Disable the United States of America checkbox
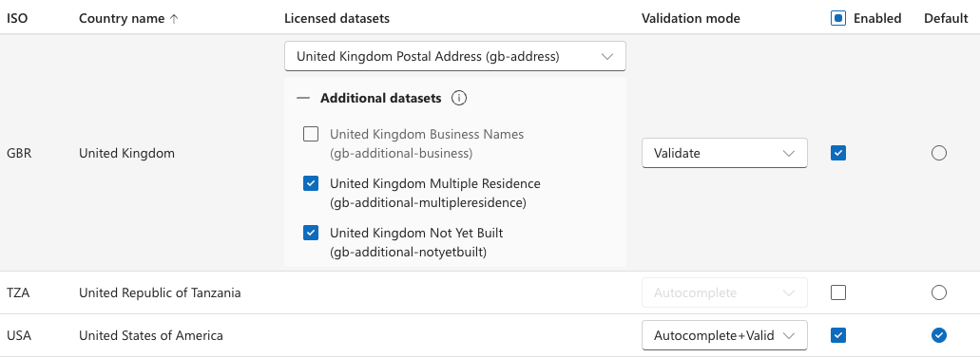The width and height of the screenshot is (980, 358). 838,335
